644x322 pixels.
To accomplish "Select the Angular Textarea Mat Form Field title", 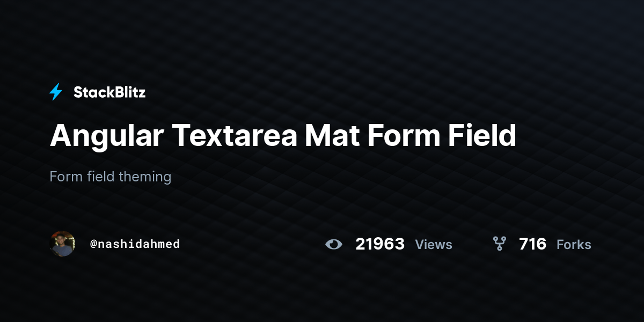I will (x=283, y=136).
